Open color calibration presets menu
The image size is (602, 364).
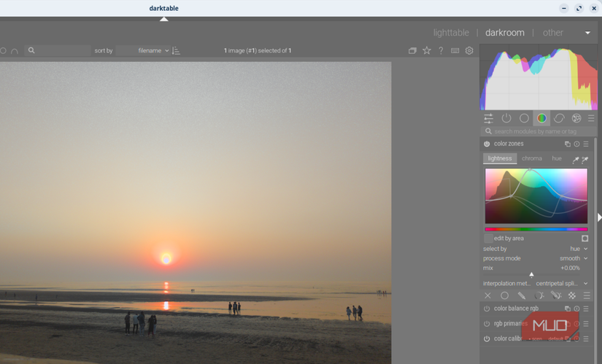[x=586, y=339]
